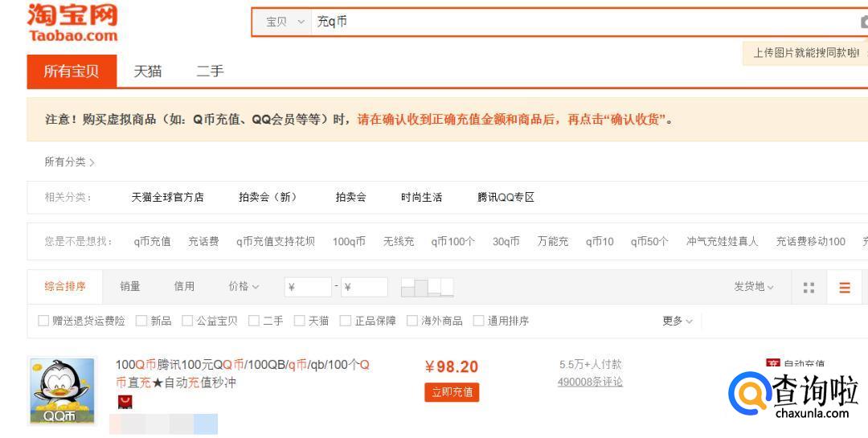Select 所有宝贝 tab
The image size is (868, 438).
[x=72, y=71]
